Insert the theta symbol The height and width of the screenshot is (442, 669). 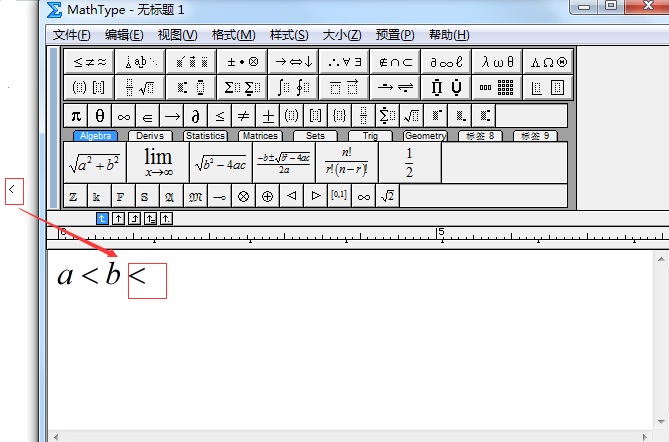tap(100, 116)
